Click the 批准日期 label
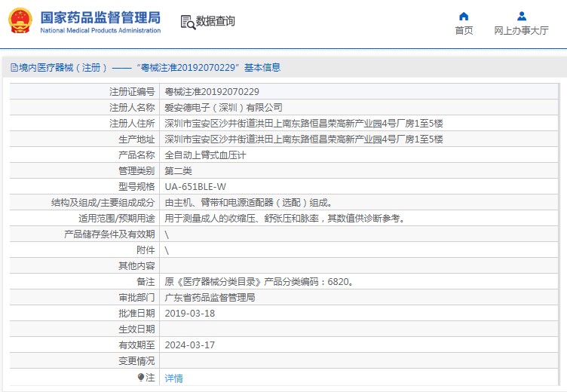567x392 pixels. pyautogui.click(x=136, y=314)
